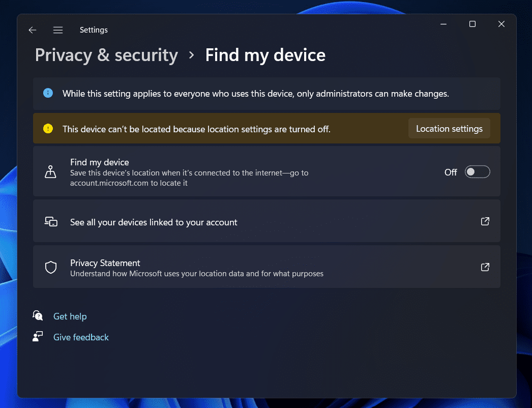Open Location settings

point(449,129)
